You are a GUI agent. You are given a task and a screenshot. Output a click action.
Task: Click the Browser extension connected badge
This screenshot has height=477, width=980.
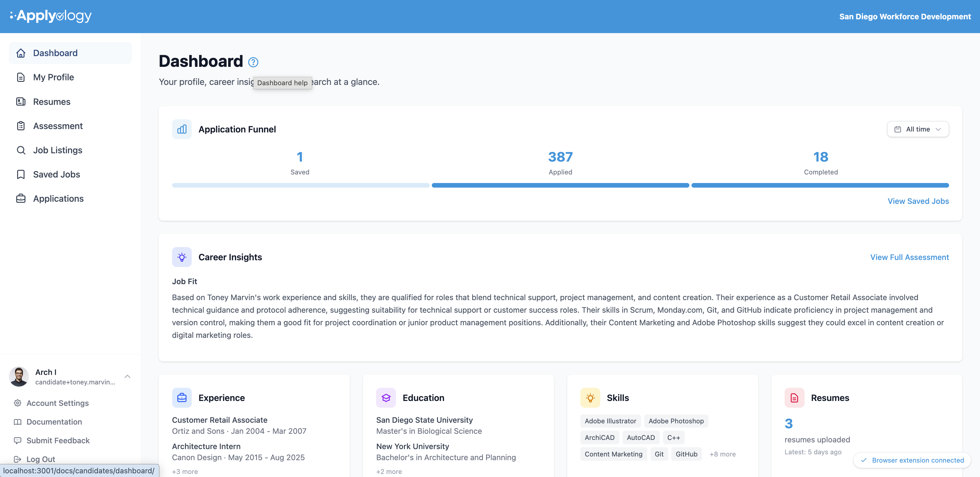[x=912, y=460]
